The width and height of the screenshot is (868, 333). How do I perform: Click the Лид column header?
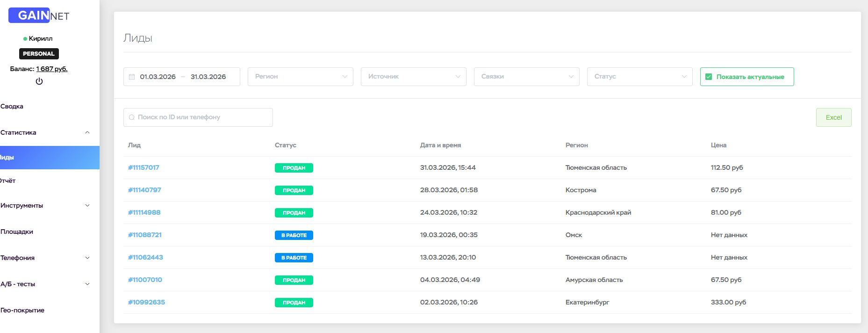(134, 145)
